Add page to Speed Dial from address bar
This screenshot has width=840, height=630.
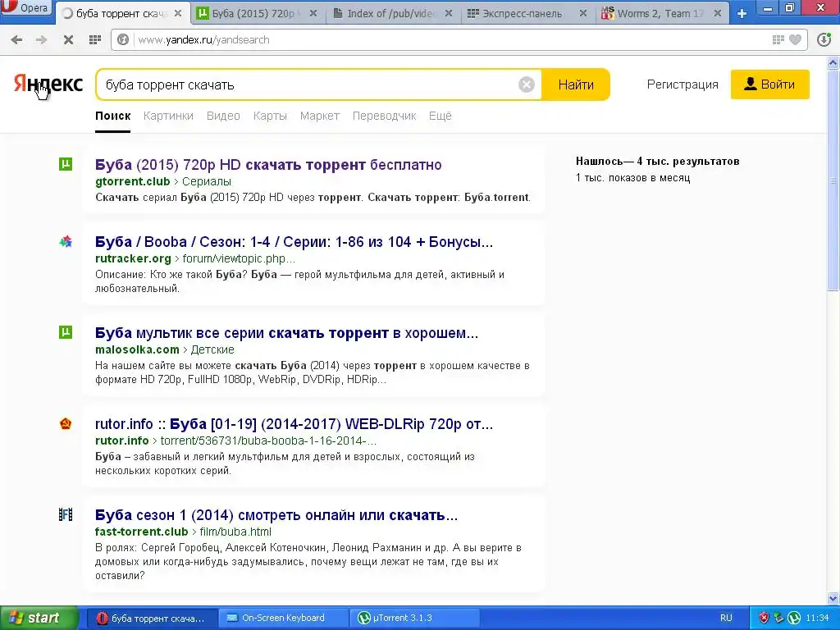pyautogui.click(x=778, y=39)
